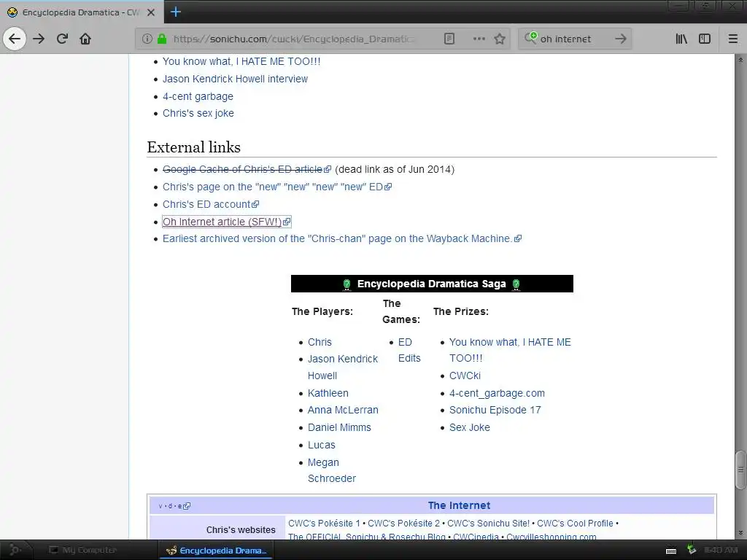
Task: Click Daniel Mimms player link
Action: tap(339, 427)
